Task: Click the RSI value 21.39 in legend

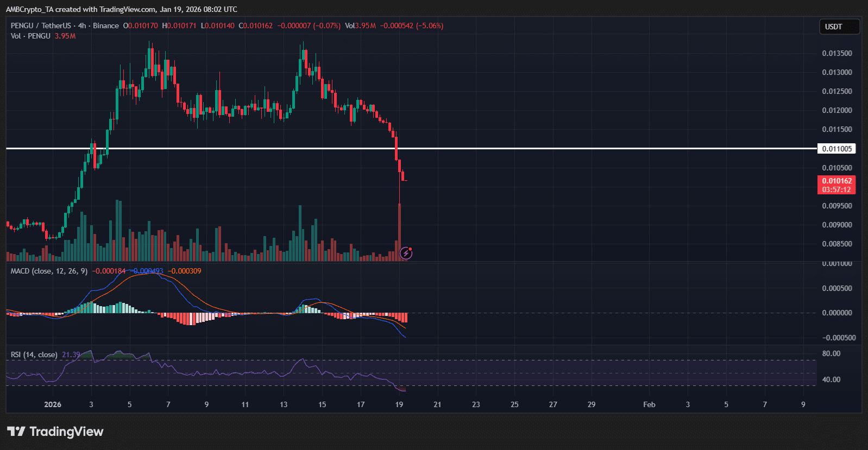Action: [71, 354]
